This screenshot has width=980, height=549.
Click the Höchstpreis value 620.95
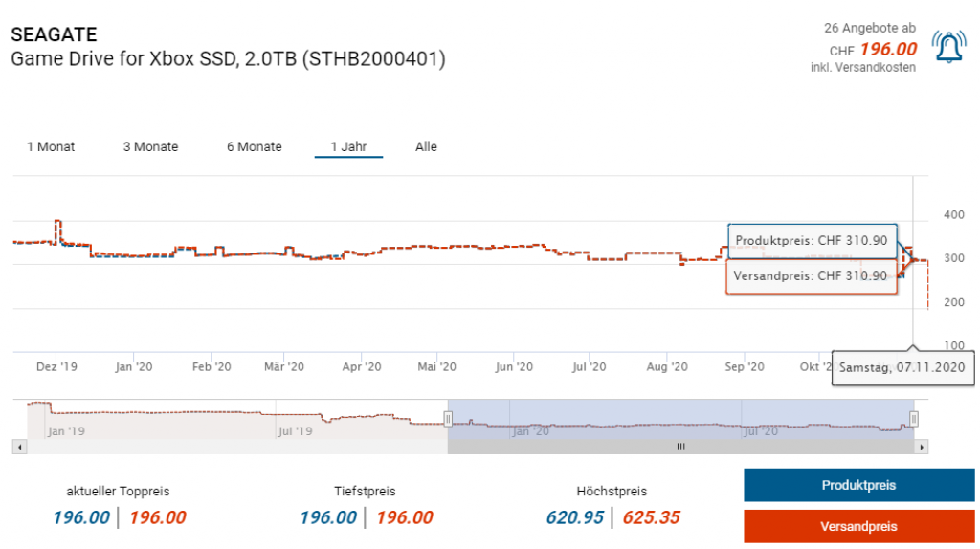coord(574,517)
